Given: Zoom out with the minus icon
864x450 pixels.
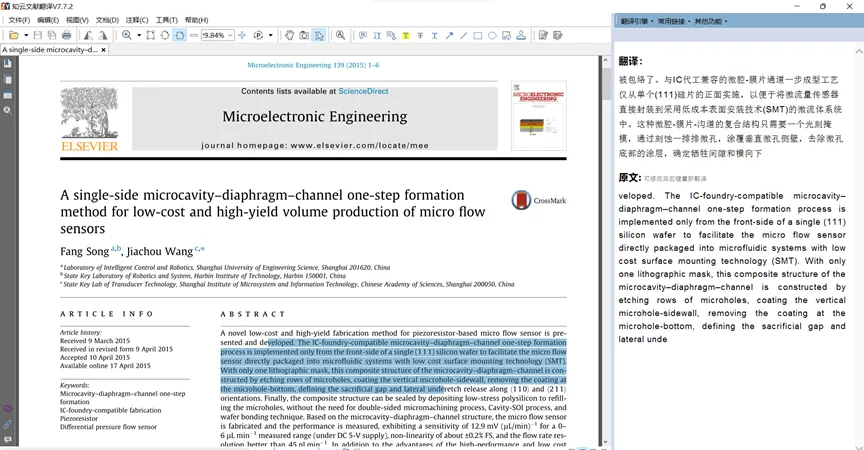Looking at the screenshot, I should click(x=194, y=35).
